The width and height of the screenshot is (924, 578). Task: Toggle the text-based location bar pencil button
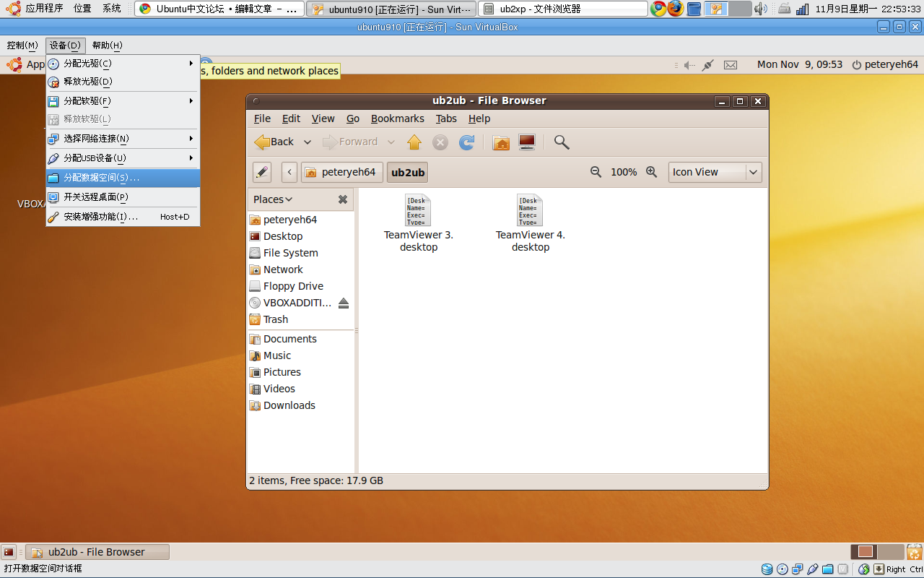(262, 172)
